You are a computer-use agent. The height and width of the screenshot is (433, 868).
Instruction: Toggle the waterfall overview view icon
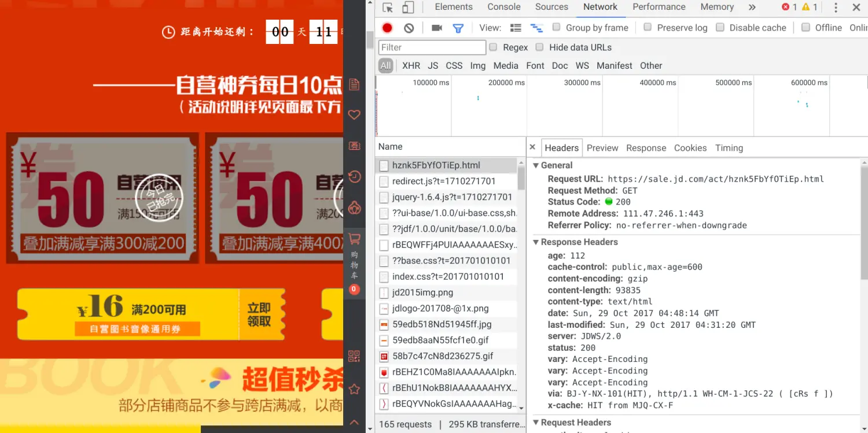point(536,28)
